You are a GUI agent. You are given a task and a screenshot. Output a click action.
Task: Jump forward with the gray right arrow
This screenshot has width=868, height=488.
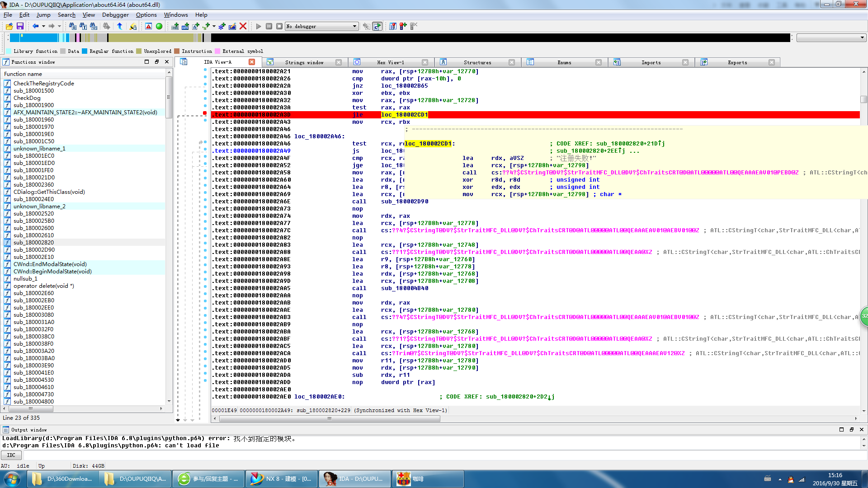point(52,26)
